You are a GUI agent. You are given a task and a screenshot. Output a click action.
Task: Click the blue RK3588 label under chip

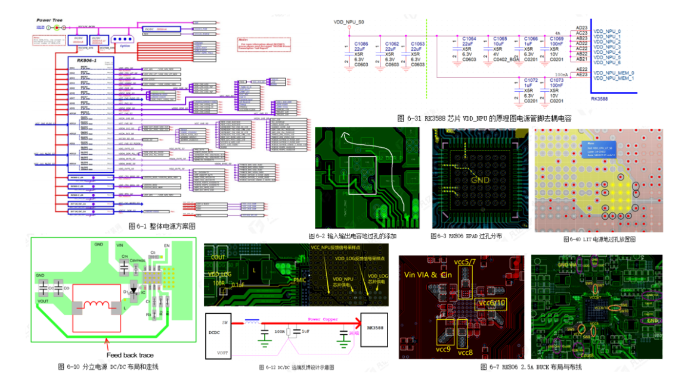(599, 99)
